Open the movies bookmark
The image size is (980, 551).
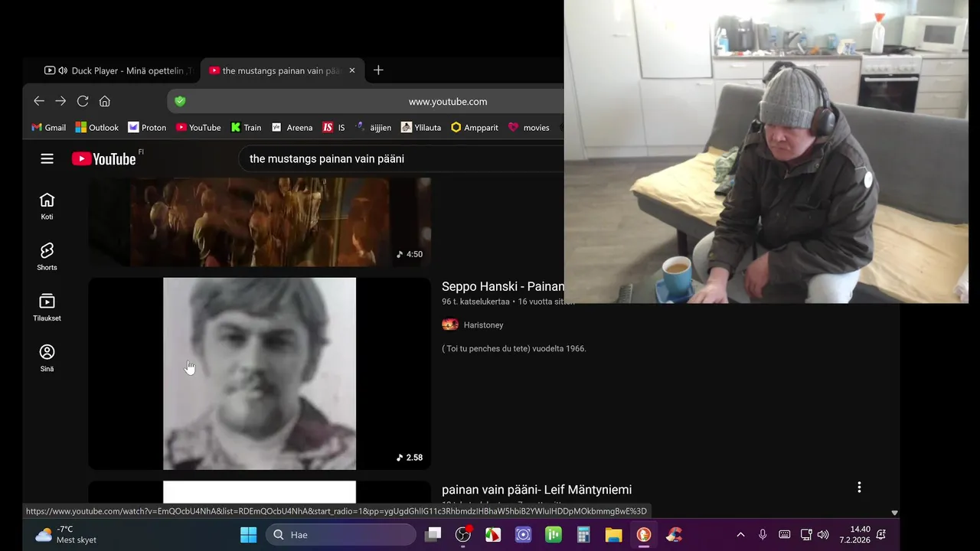click(528, 128)
